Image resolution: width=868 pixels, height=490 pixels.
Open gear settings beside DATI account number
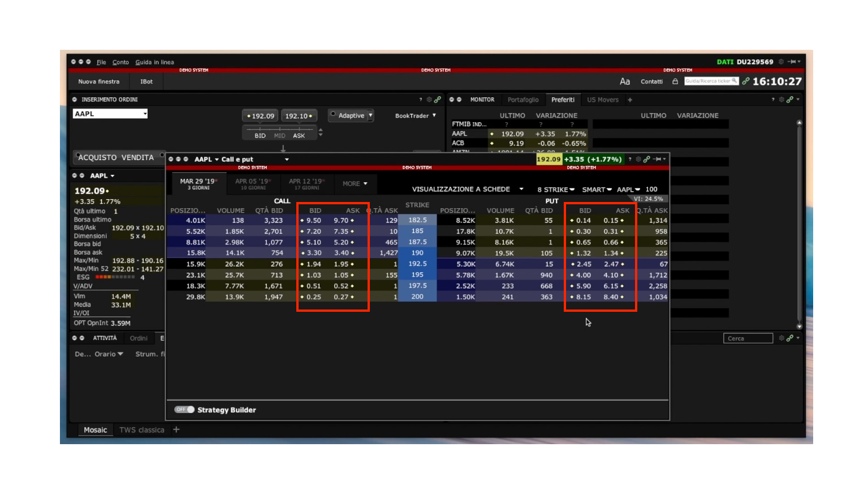click(781, 62)
